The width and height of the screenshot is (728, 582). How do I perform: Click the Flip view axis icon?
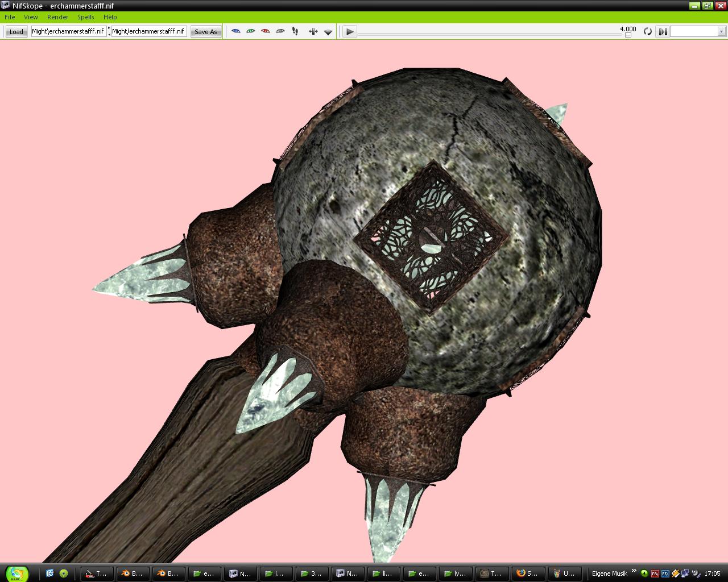click(313, 31)
